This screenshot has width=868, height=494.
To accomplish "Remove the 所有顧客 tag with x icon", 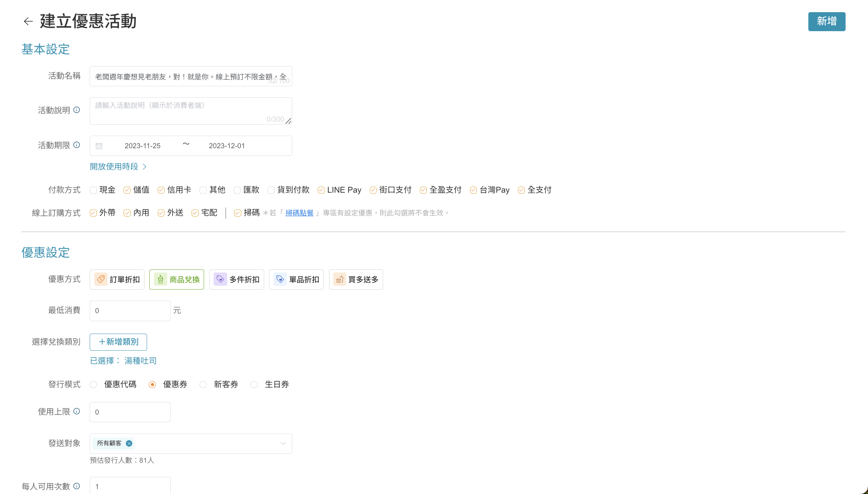I will click(x=129, y=443).
